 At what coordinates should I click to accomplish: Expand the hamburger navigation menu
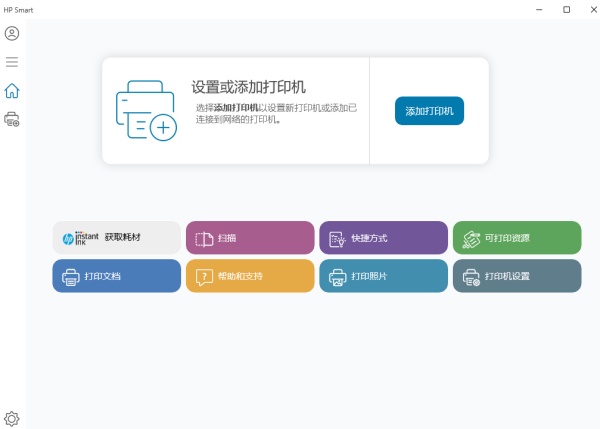click(x=12, y=62)
